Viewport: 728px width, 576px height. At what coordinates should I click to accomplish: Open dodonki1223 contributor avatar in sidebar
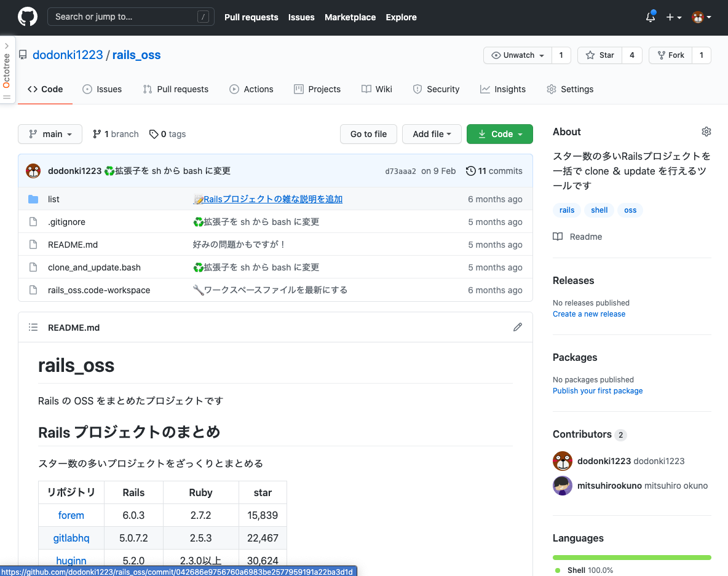(562, 461)
